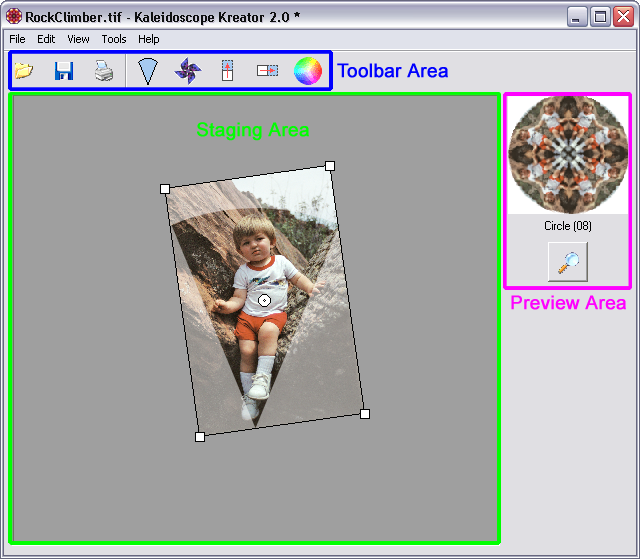Save using the blue floppy disk icon

(64, 71)
